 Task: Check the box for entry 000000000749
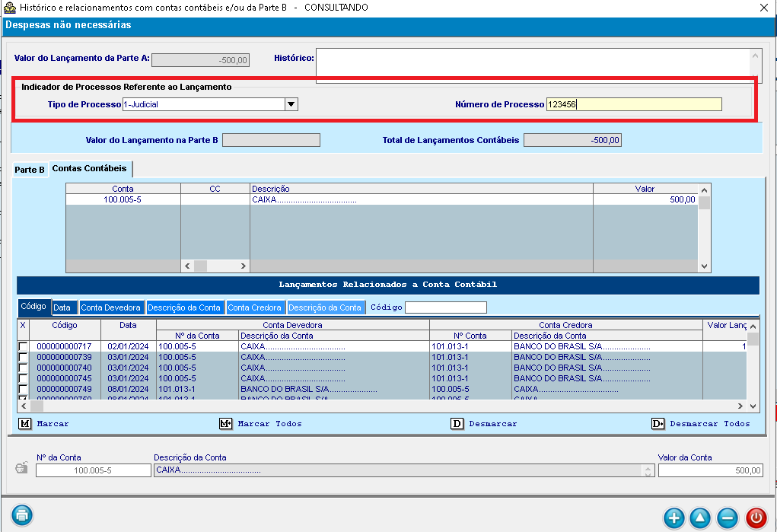pyautogui.click(x=23, y=389)
